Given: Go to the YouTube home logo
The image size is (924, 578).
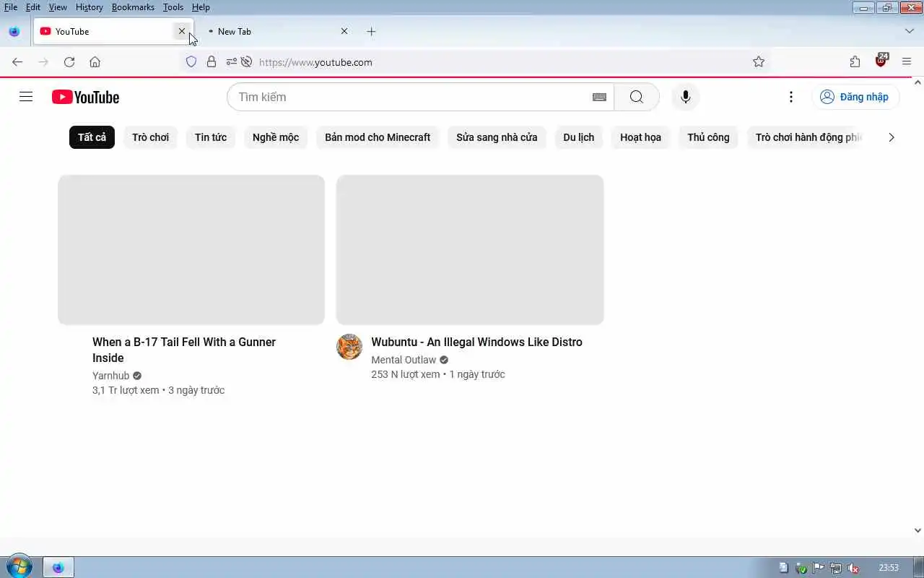Looking at the screenshot, I should click(85, 97).
